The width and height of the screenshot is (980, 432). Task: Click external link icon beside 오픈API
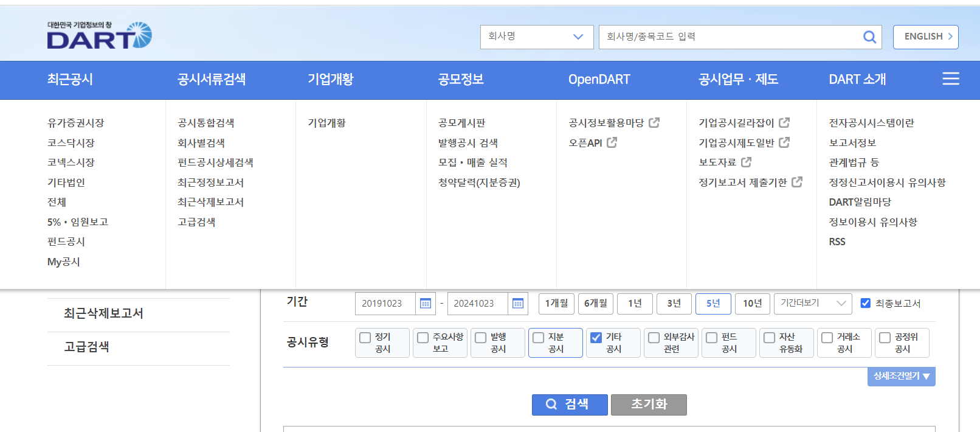pyautogui.click(x=612, y=142)
